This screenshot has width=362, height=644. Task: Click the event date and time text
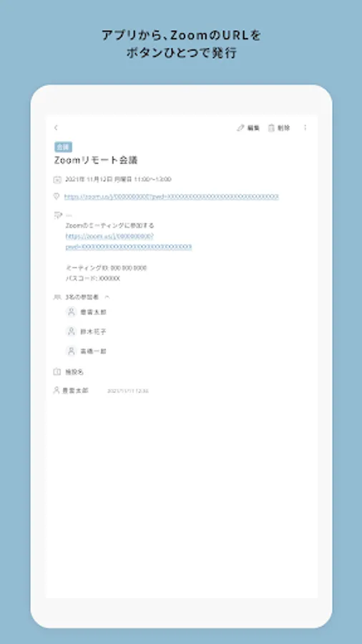tap(118, 180)
